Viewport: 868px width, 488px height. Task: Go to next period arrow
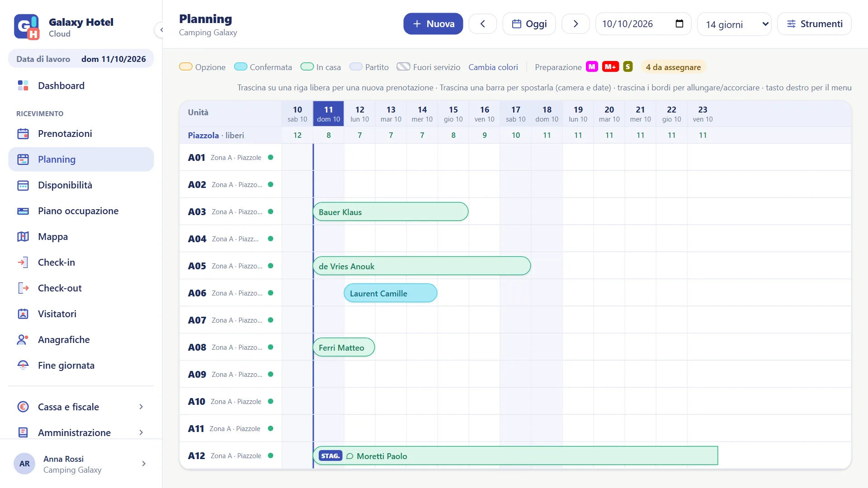pos(576,23)
